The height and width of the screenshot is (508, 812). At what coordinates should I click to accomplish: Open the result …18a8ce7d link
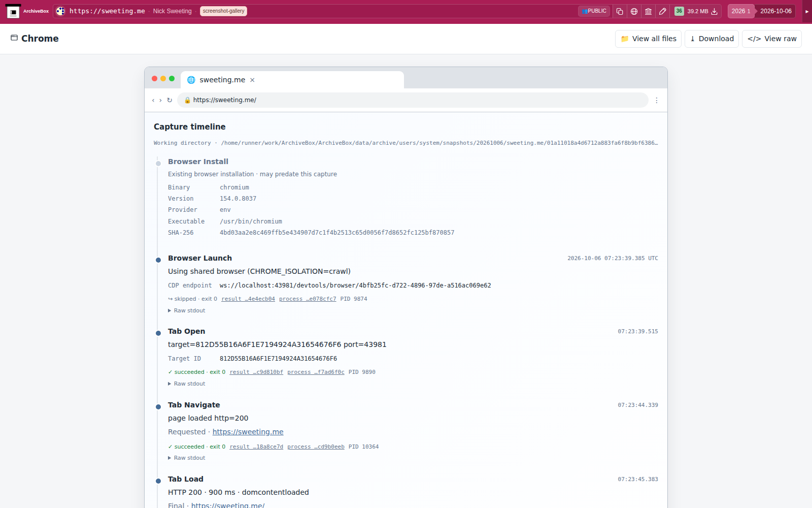click(x=256, y=447)
